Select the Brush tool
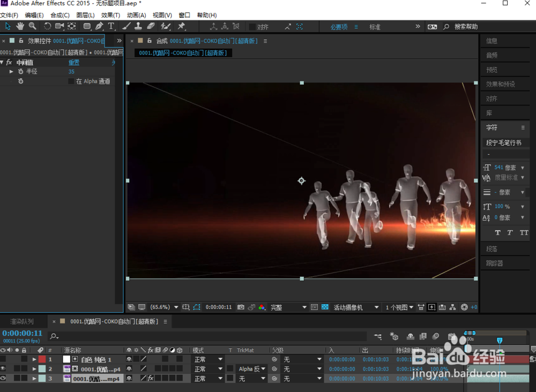Screen dimensions: 536x392 [126, 26]
